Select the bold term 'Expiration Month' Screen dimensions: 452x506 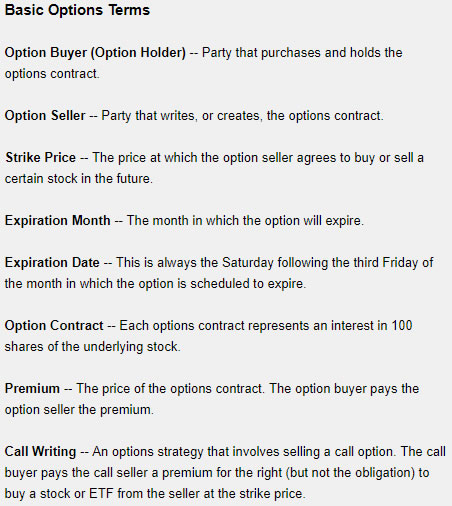coord(58,221)
